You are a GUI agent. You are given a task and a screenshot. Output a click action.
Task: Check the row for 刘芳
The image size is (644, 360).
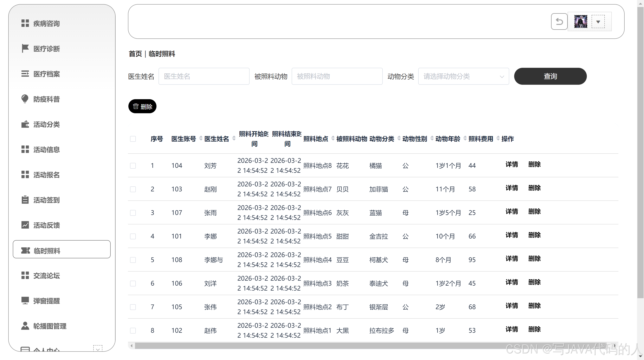tap(133, 166)
